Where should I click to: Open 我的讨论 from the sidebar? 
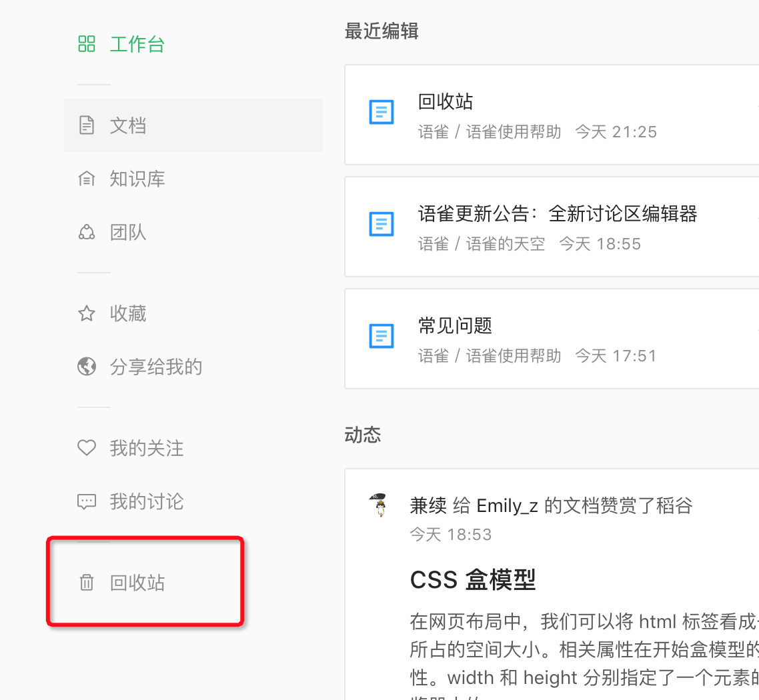tap(147, 501)
